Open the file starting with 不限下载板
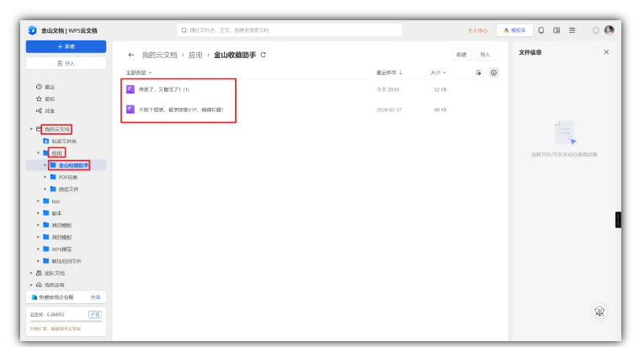The width and height of the screenshot is (644, 347). click(x=181, y=109)
